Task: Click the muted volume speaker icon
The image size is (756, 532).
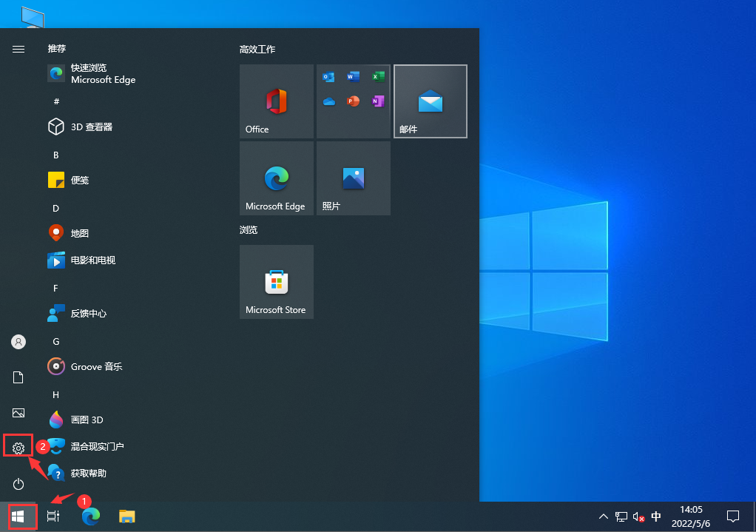Action: pos(638,516)
